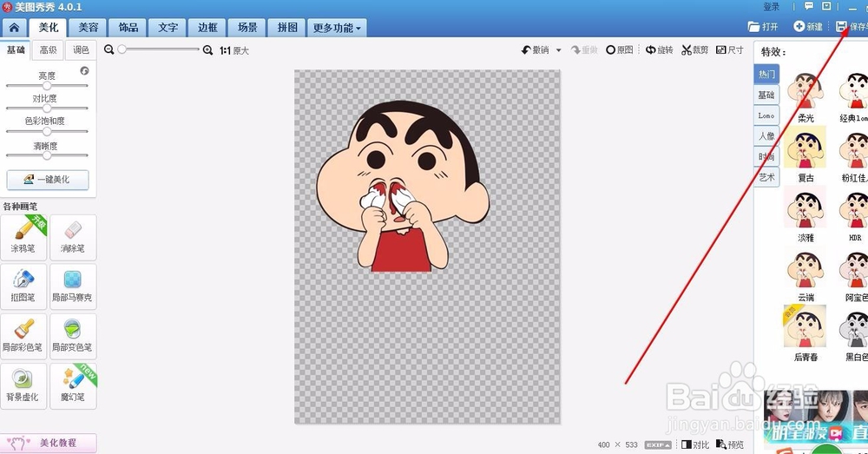Select the 高级 adjustment sub-tab

tap(48, 49)
